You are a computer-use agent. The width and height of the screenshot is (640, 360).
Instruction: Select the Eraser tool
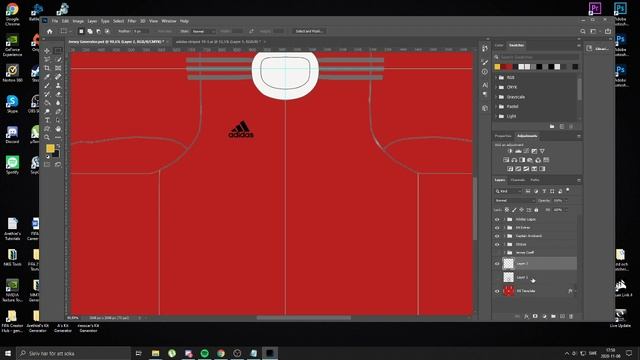[x=58, y=94]
